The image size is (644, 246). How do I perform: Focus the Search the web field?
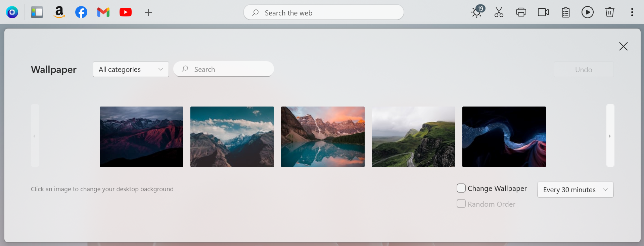point(324,12)
